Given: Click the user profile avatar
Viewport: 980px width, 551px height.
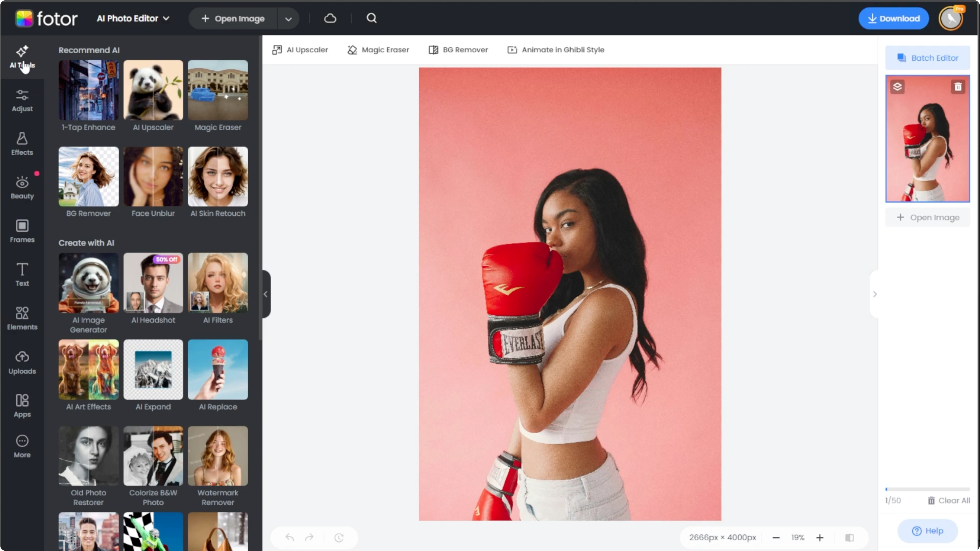Looking at the screenshot, I should (950, 18).
